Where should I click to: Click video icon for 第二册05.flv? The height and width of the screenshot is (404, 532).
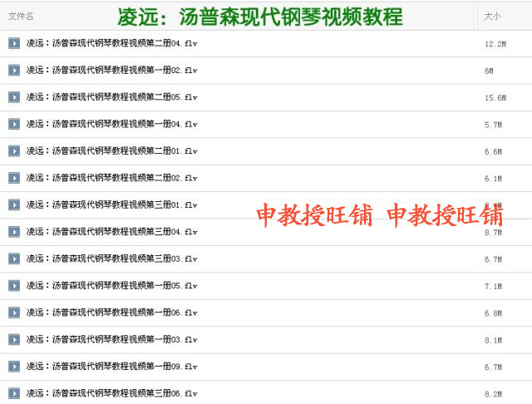14,97
